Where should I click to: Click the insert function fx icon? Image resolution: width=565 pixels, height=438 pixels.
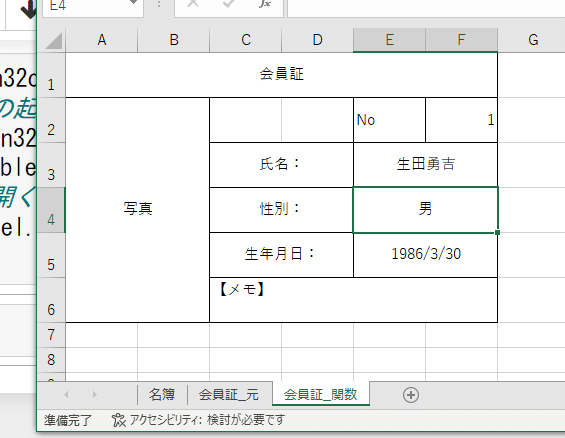[264, 4]
